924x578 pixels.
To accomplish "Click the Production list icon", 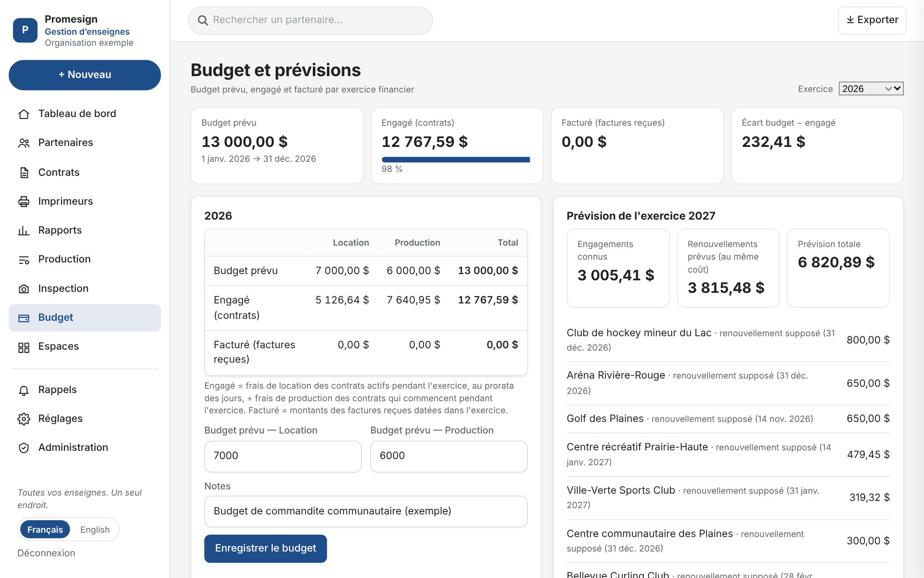I will click(x=24, y=260).
